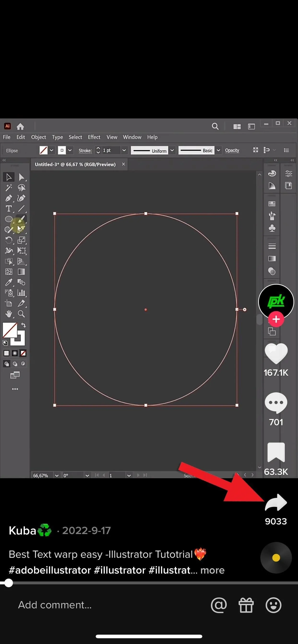
Task: Select the Direct Selection tool
Action: click(22, 177)
